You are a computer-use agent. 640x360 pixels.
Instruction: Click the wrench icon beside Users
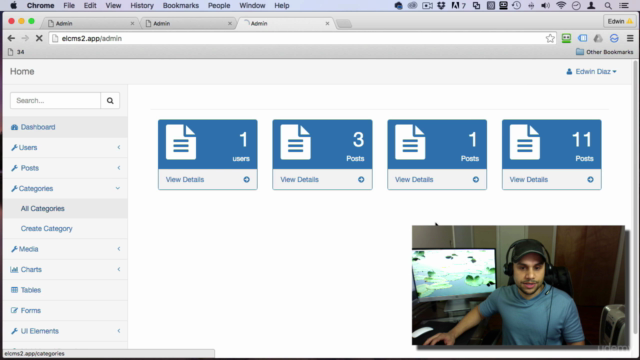(14, 147)
